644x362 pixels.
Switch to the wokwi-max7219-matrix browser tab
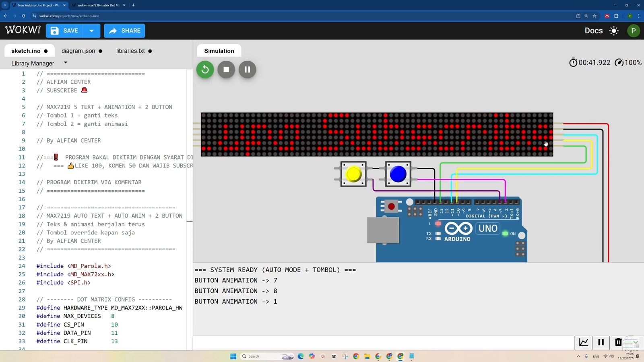(x=98, y=5)
